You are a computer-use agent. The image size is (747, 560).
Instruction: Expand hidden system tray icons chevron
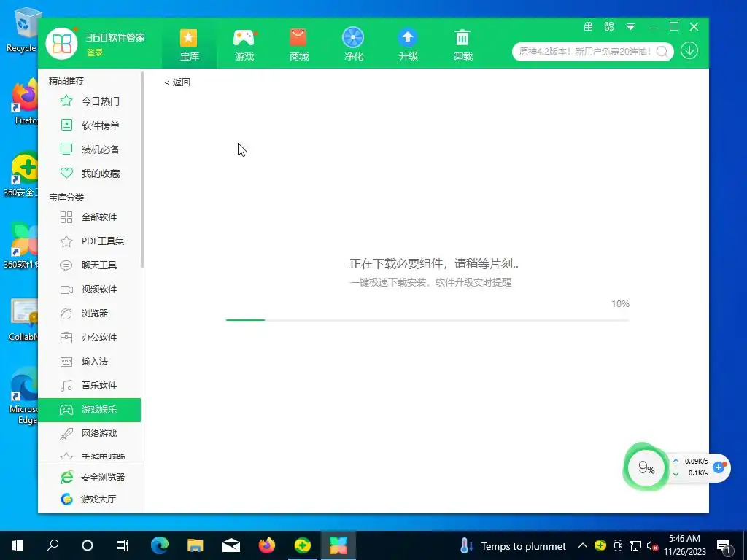pyautogui.click(x=583, y=545)
